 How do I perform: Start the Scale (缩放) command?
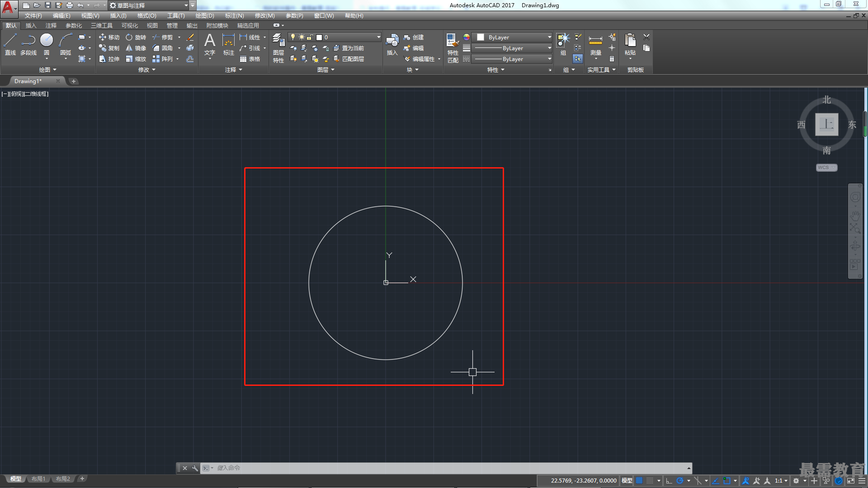(x=136, y=59)
